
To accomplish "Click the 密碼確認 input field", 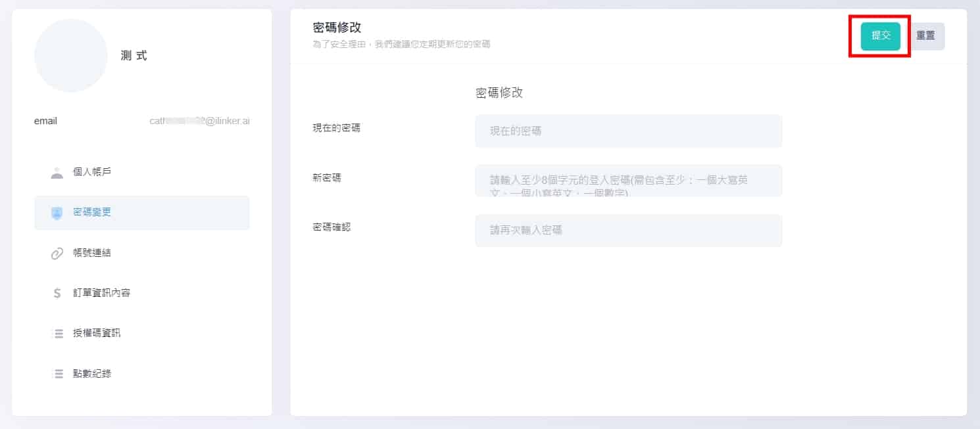I will 628,231.
